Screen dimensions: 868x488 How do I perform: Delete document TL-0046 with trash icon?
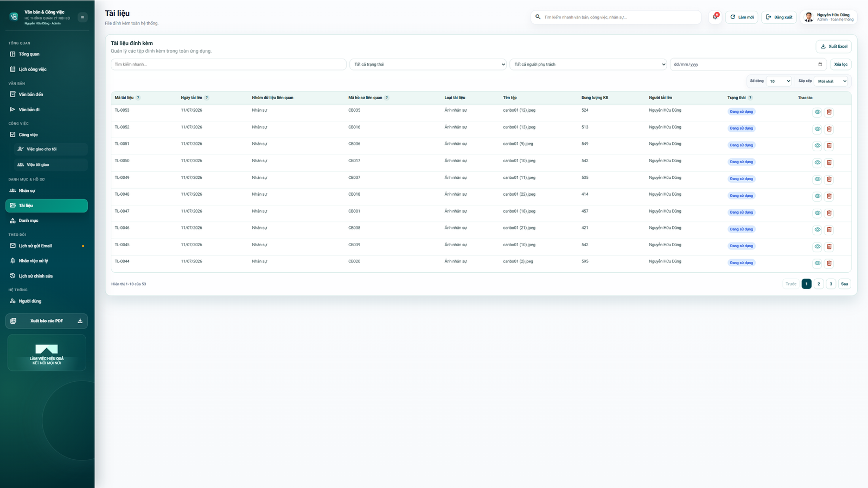tap(829, 230)
